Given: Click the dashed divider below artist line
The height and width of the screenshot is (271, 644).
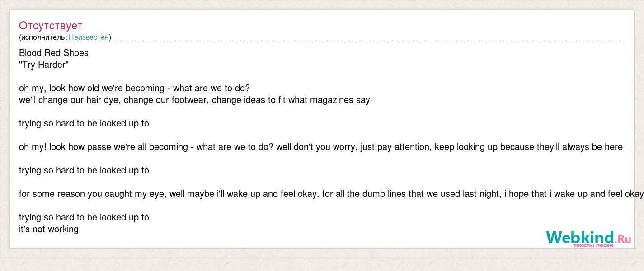Looking at the screenshot, I should click(x=322, y=42).
